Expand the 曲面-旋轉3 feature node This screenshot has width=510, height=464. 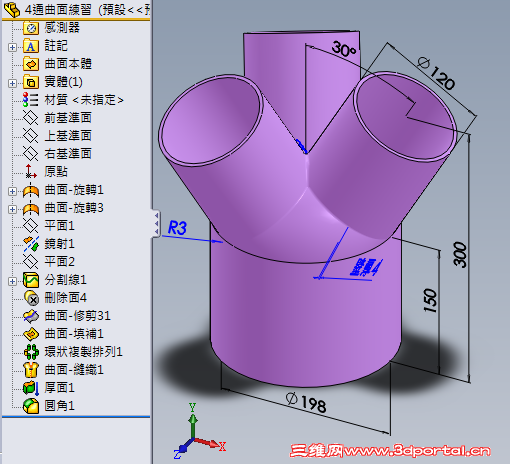[12, 209]
